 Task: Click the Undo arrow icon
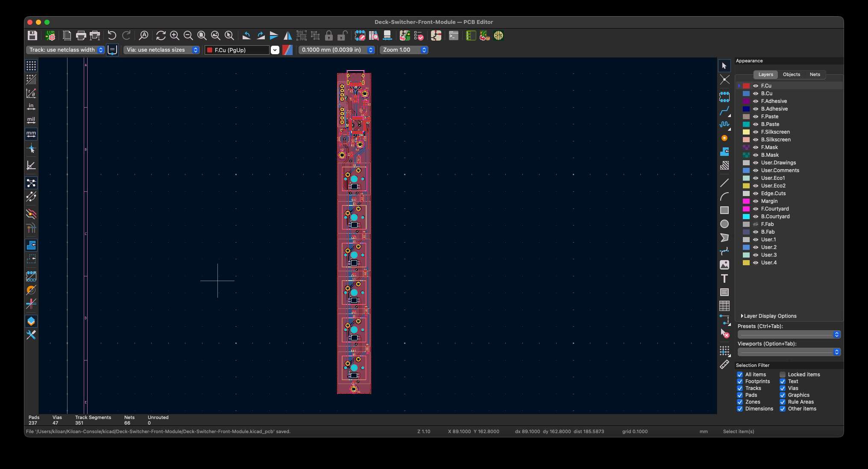pyautogui.click(x=112, y=35)
